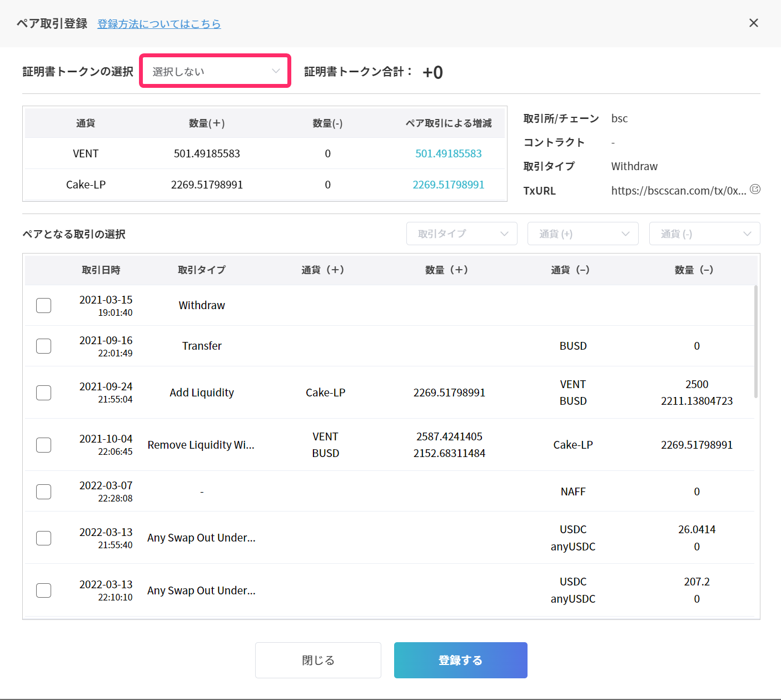Click the 26.0414 USDC quantity value
This screenshot has height=700, width=781.
pos(697,529)
